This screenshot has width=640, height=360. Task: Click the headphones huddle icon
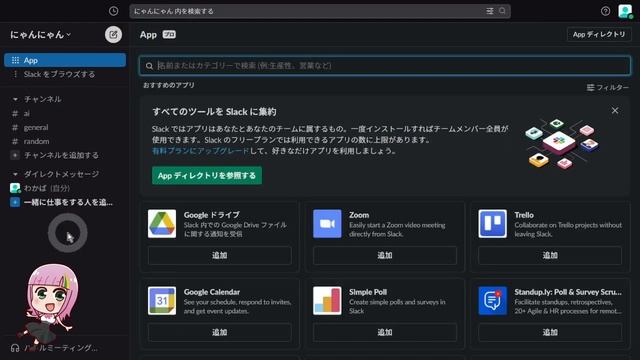(x=15, y=348)
